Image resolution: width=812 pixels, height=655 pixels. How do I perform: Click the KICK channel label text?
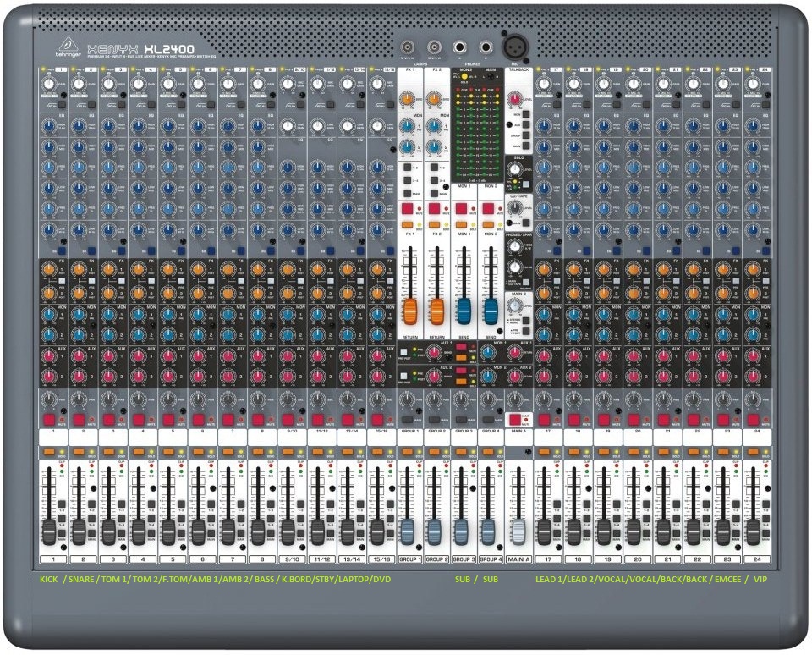pos(49,581)
